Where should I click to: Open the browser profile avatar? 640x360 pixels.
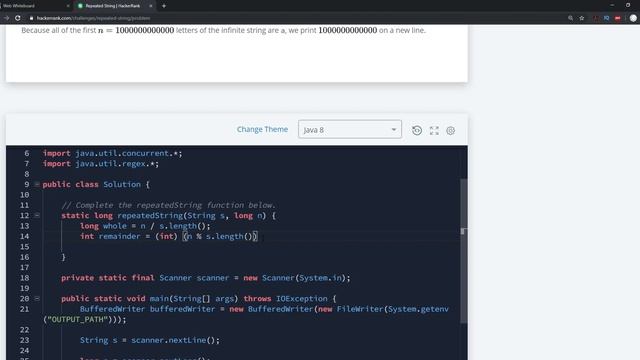633,18
